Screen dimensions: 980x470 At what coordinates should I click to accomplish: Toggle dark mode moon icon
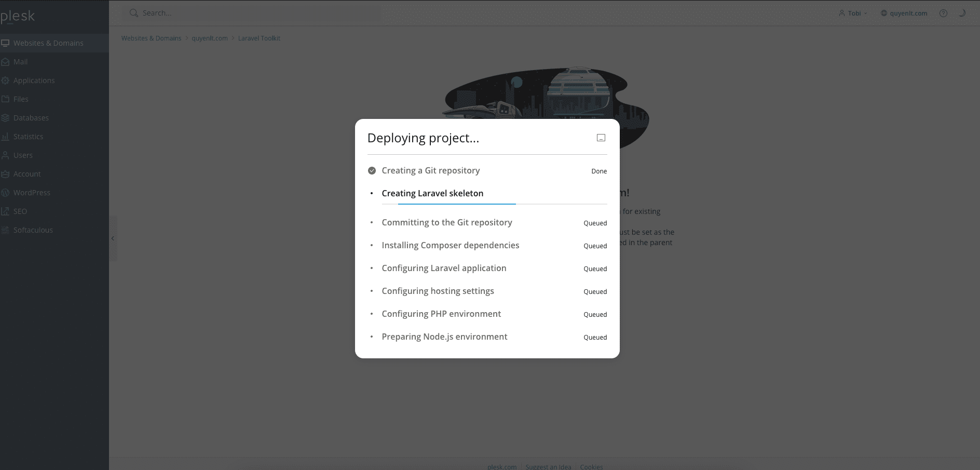coord(962,14)
